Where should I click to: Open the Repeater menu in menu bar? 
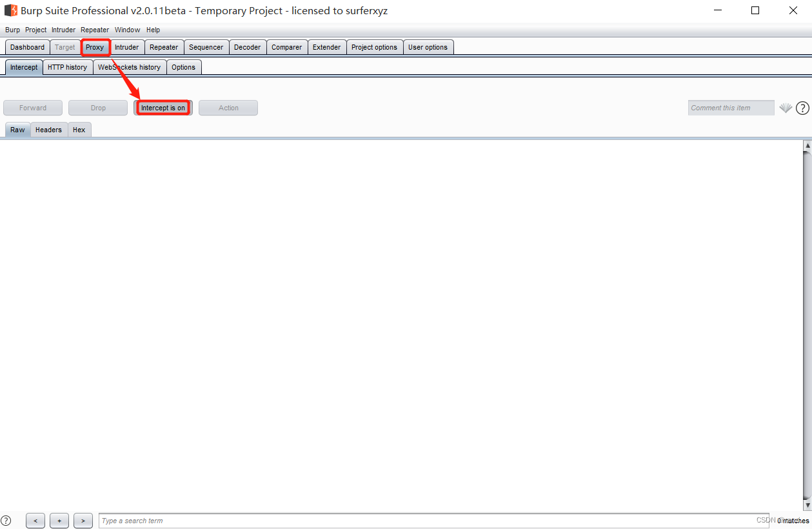[x=95, y=30]
